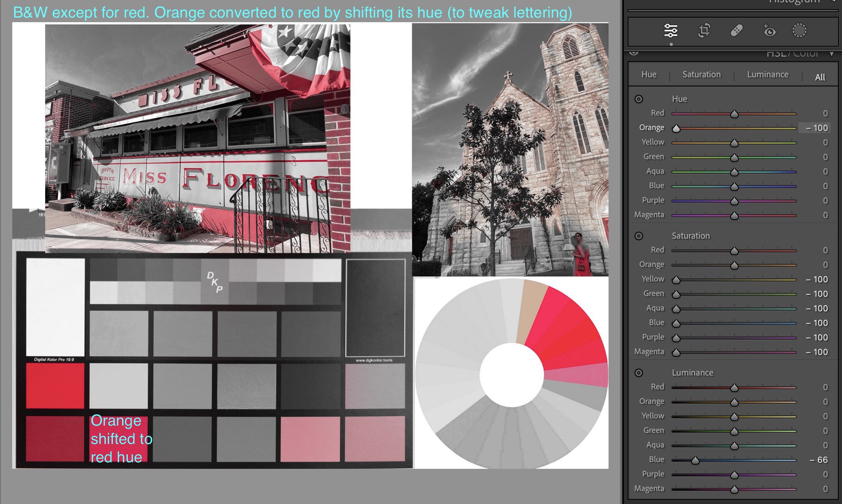Click the color wheel image
This screenshot has height=504, width=842.
coord(511,374)
